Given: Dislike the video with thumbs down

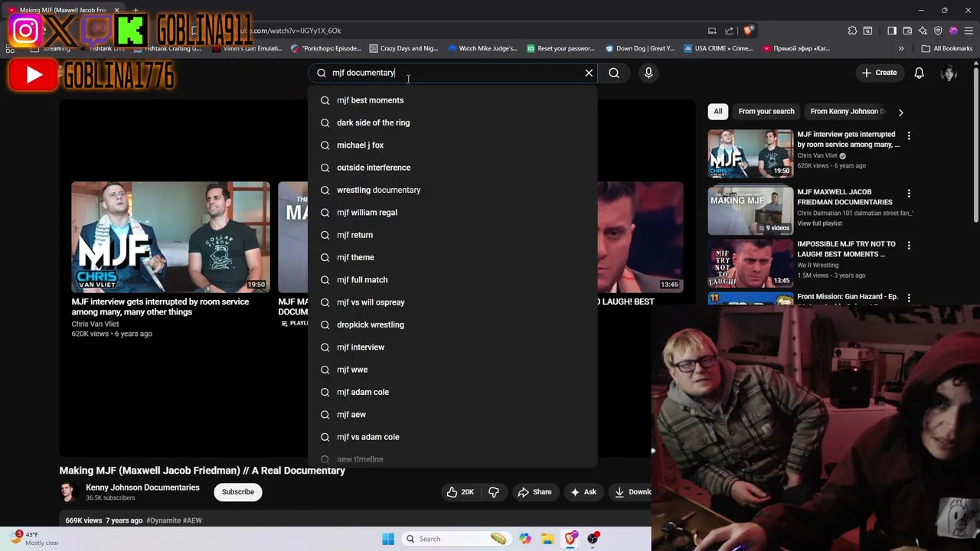Looking at the screenshot, I should tap(494, 492).
